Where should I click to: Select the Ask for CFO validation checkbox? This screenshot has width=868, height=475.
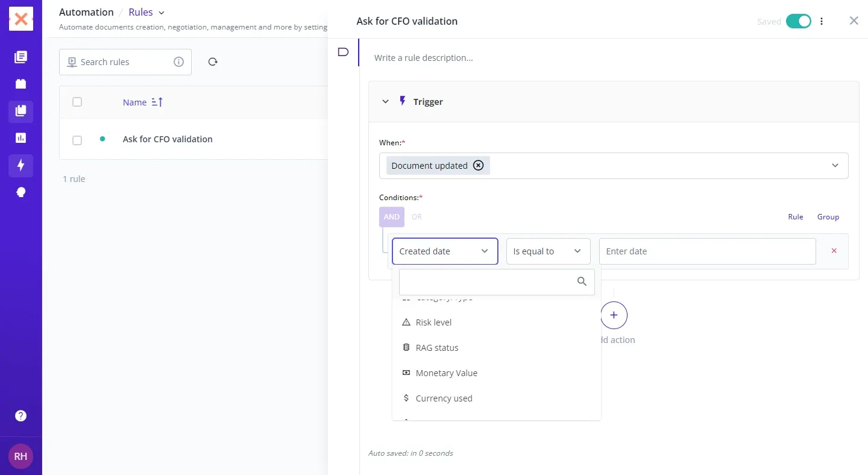[x=77, y=140]
